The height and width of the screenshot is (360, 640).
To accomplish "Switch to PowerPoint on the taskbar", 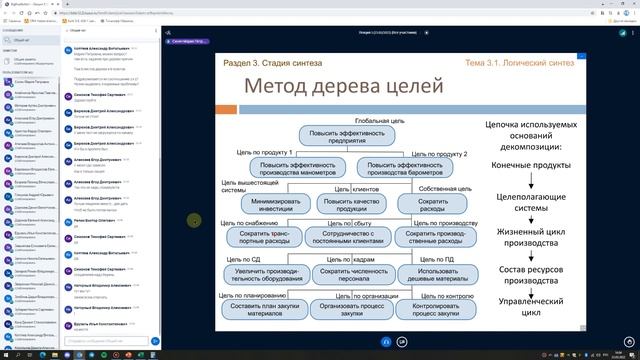I will click(x=129, y=355).
